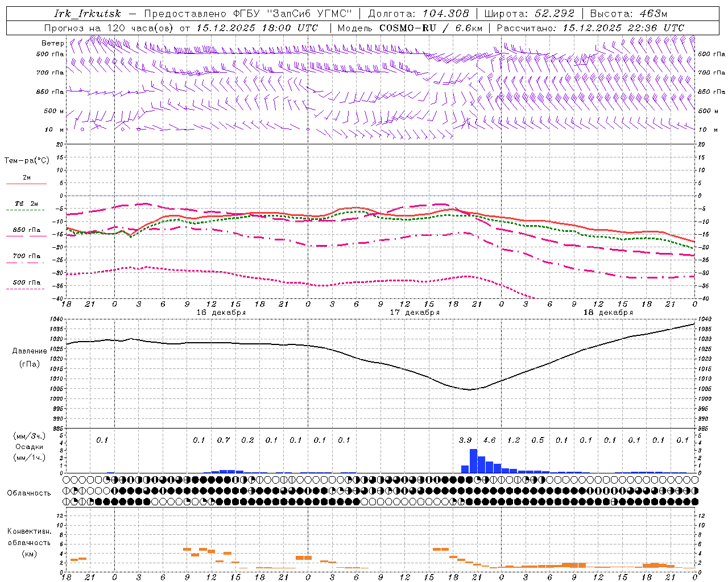Click the station title Irk_Irkutsk
Screen dimensions: 728x582
click(x=88, y=14)
